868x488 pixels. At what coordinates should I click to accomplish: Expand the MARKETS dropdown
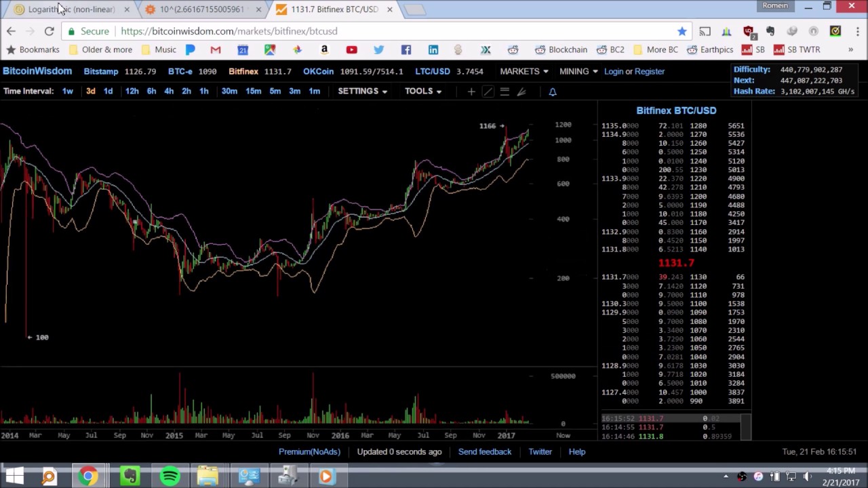pyautogui.click(x=524, y=71)
